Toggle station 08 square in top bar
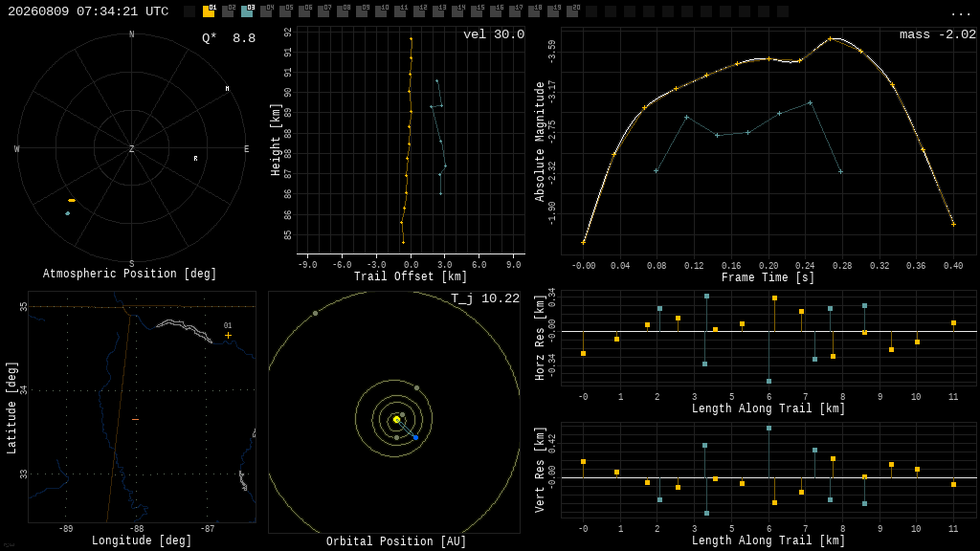 (344, 11)
